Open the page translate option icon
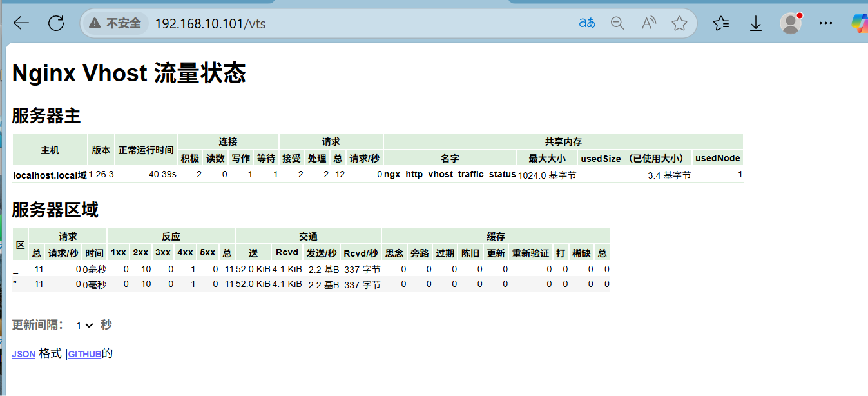 [x=587, y=24]
